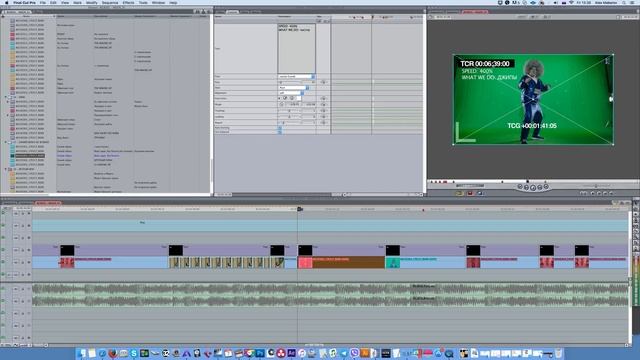Open the Canvas zoom level dropdown
The width and height of the screenshot is (640, 360).
click(x=522, y=17)
